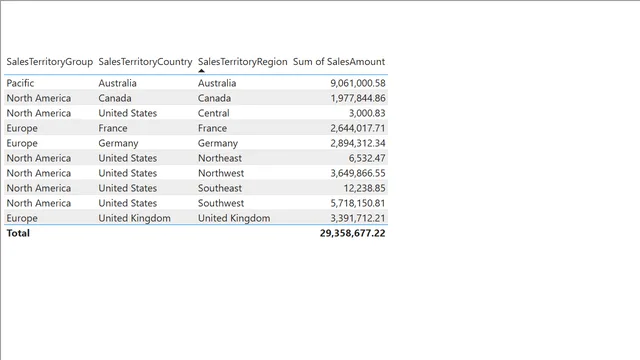The height and width of the screenshot is (360, 640).
Task: Select the 2,644,017.71 sales amount
Action: [358, 128]
